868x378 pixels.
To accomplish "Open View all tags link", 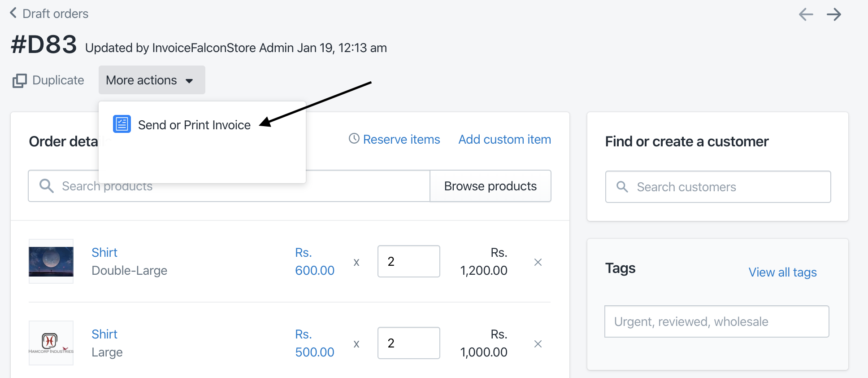I will click(782, 272).
